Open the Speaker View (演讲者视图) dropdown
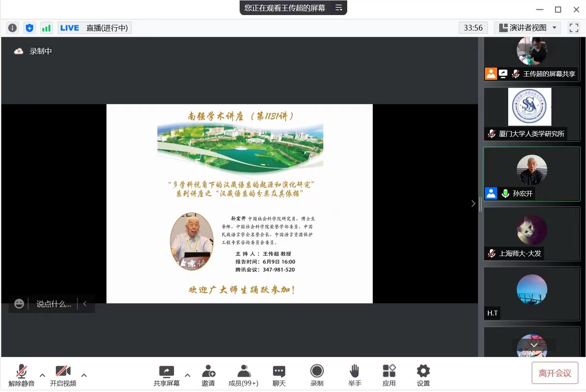Screen dimensions: 586x392 coord(528,28)
